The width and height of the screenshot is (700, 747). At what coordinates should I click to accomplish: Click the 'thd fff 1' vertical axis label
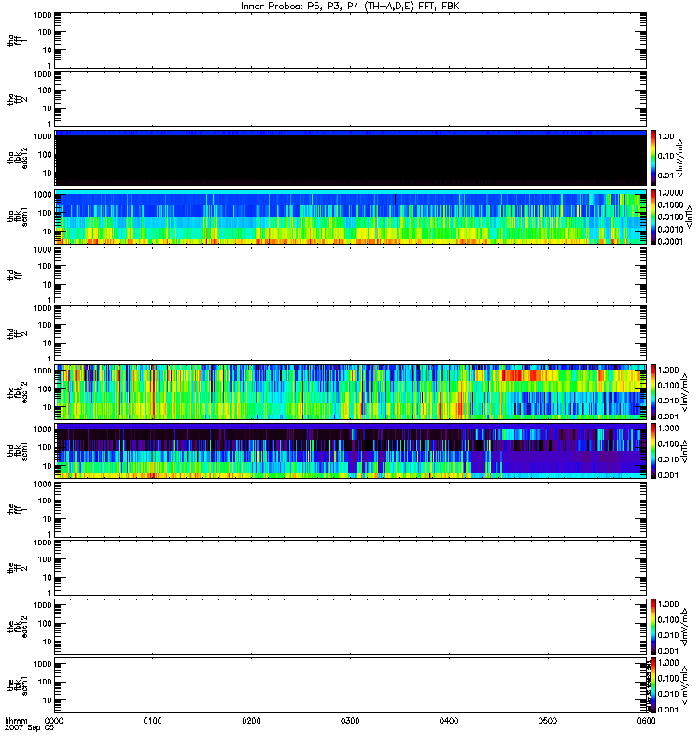click(x=17, y=275)
